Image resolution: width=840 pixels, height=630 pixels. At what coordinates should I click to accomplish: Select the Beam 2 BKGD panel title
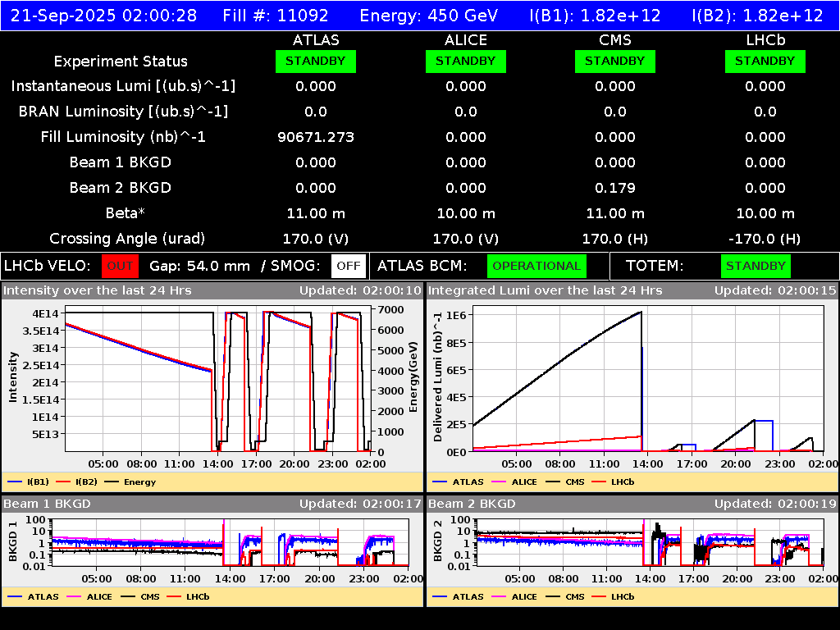[x=473, y=504]
